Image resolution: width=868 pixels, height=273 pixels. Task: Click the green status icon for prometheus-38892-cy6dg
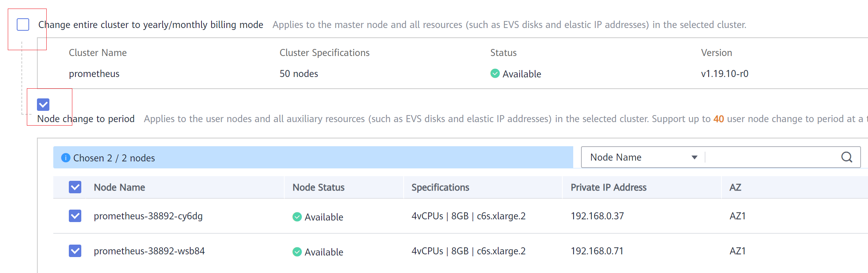pyautogui.click(x=297, y=217)
